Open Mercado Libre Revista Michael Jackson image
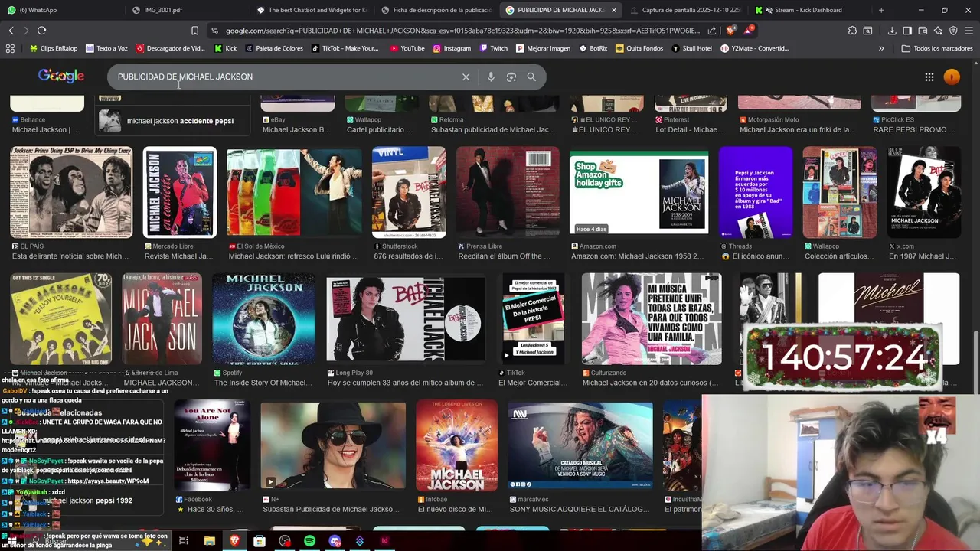Screen dimensions: 980x551 click(x=180, y=192)
